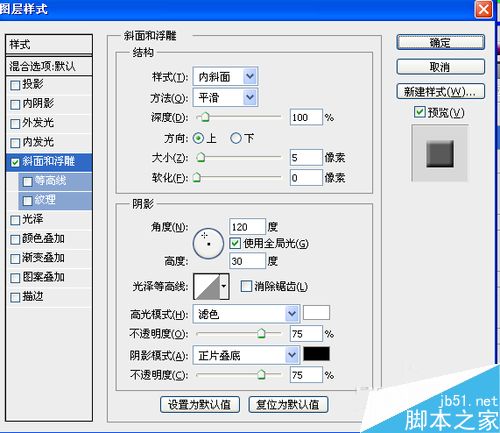Select the 光泽 row label
The width and height of the screenshot is (500, 433).
click(x=33, y=219)
